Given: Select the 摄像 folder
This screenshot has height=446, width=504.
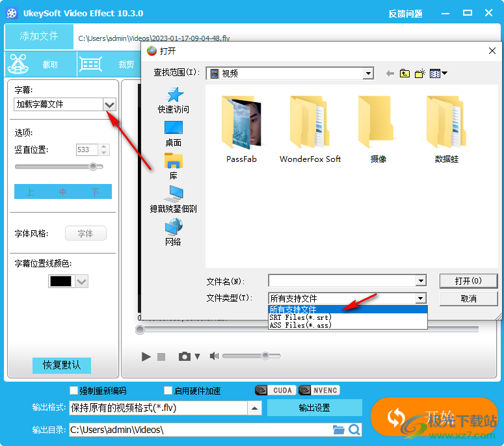Looking at the screenshot, I should tap(378, 129).
